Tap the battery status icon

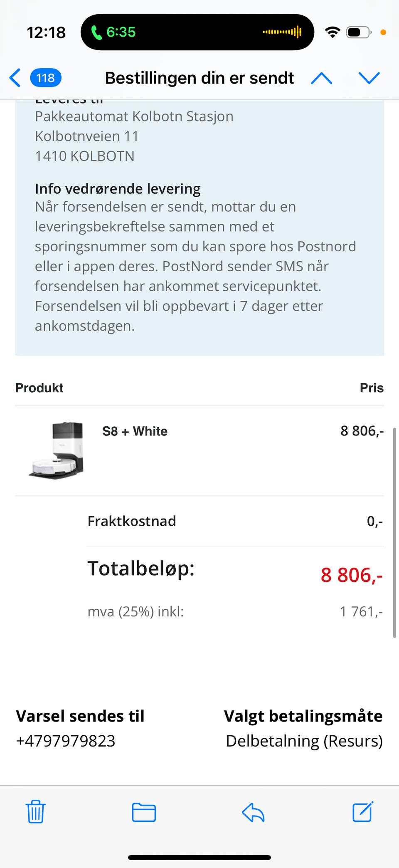[x=358, y=32]
